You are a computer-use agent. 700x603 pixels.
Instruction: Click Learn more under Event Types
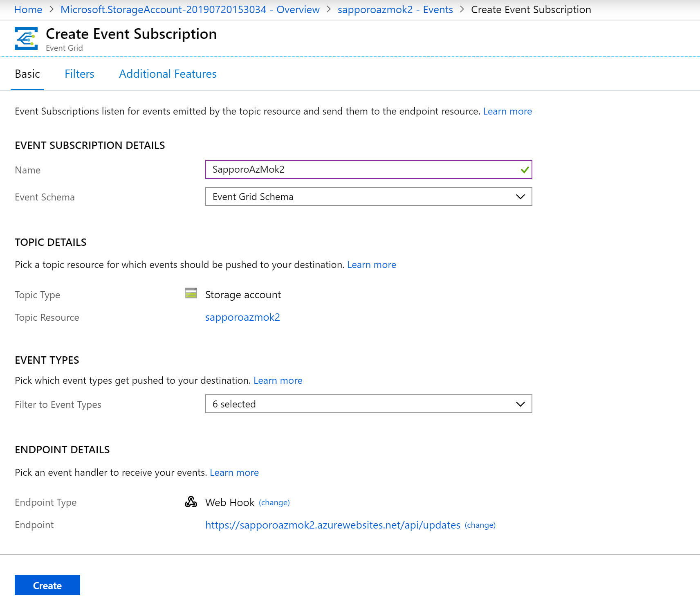(x=278, y=380)
